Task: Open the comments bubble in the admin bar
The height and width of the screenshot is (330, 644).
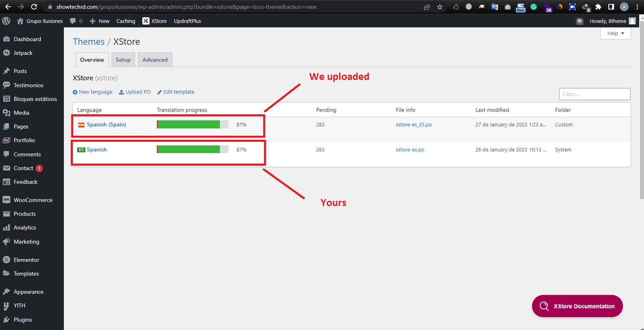Action: click(76, 21)
